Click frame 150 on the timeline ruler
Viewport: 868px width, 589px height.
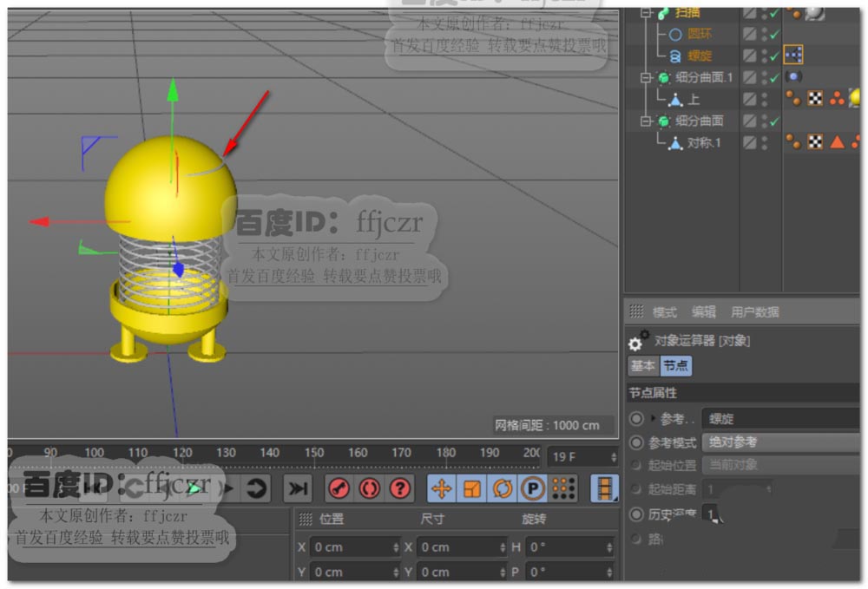(314, 454)
